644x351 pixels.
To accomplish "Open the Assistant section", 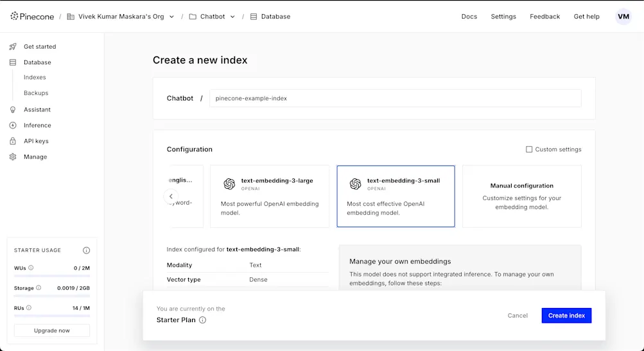I will (37, 110).
